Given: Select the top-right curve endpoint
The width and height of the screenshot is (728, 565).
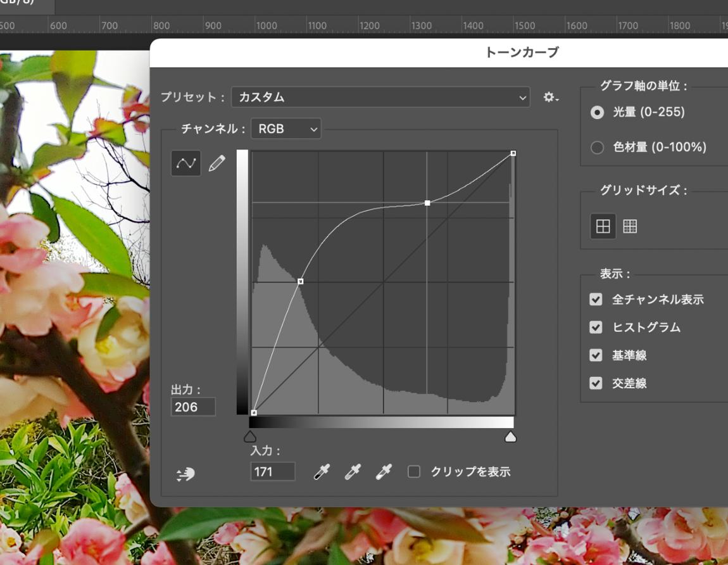Looking at the screenshot, I should [x=513, y=153].
